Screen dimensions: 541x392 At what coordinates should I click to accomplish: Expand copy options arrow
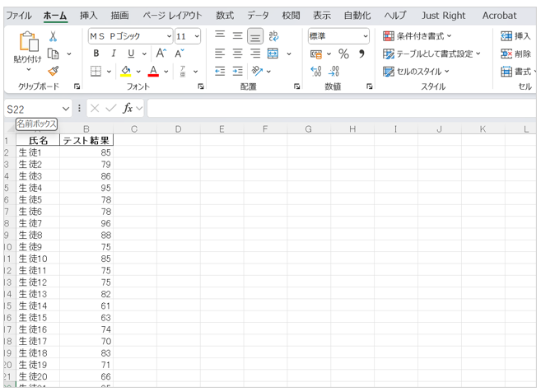click(69, 54)
